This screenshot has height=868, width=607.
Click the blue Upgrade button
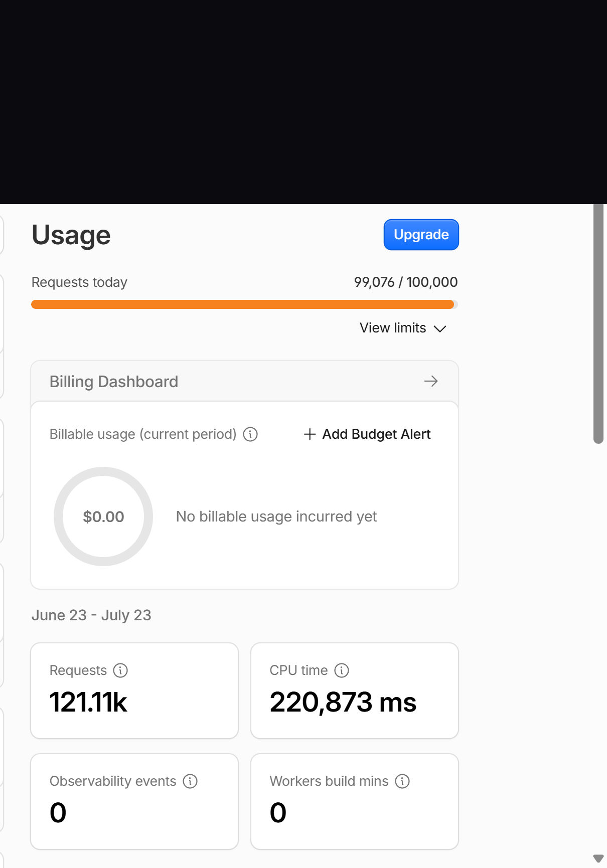tap(421, 235)
